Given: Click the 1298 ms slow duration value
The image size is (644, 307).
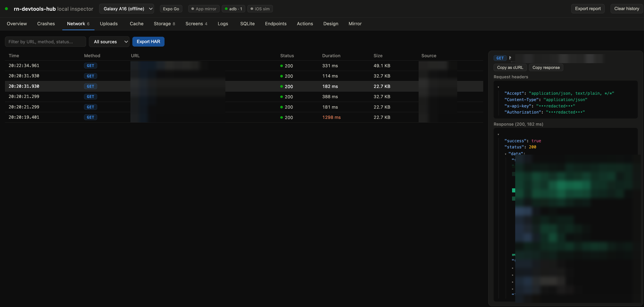Looking at the screenshot, I should [331, 117].
